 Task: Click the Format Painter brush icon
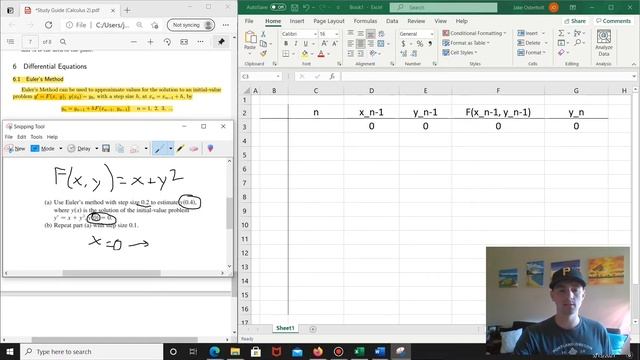coord(263,53)
